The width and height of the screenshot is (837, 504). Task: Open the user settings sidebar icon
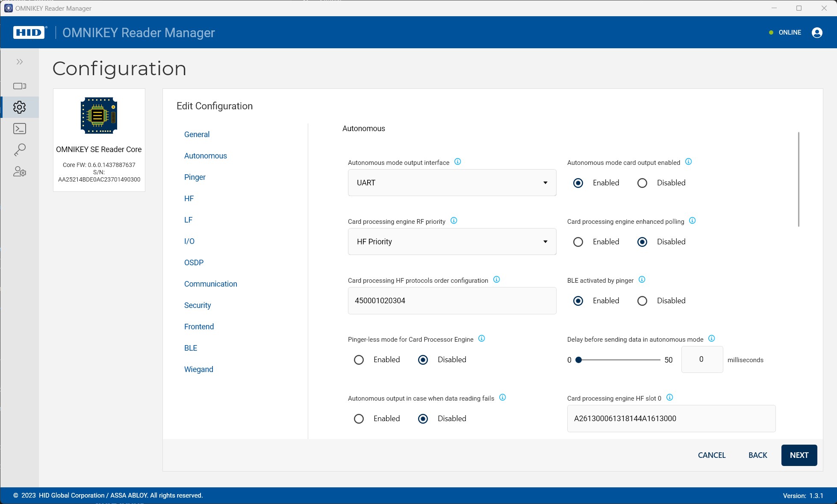(20, 172)
